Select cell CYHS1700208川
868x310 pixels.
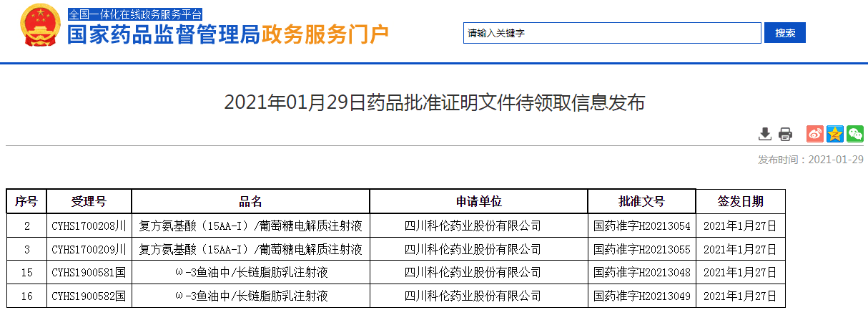pos(89,226)
